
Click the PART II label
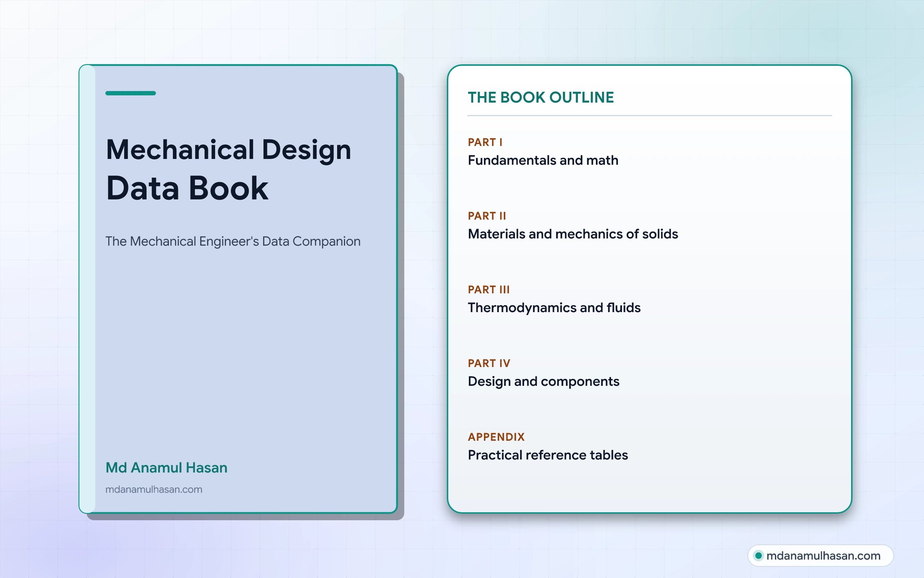487,216
